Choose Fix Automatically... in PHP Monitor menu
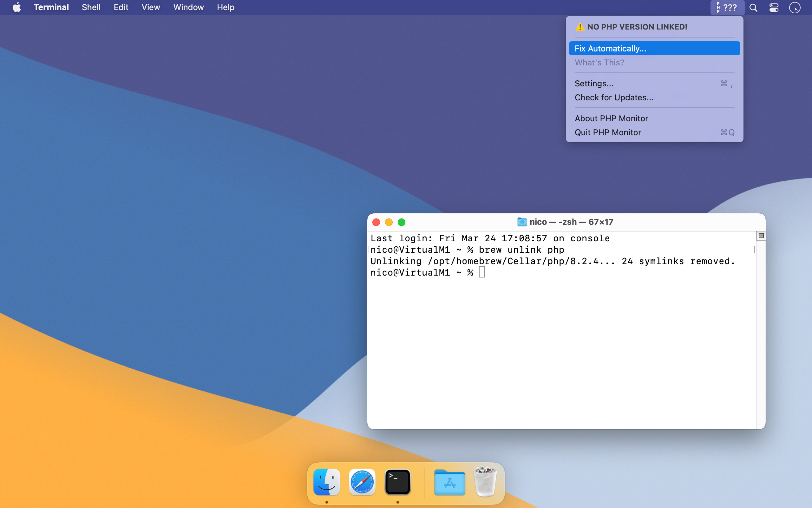 pos(654,48)
